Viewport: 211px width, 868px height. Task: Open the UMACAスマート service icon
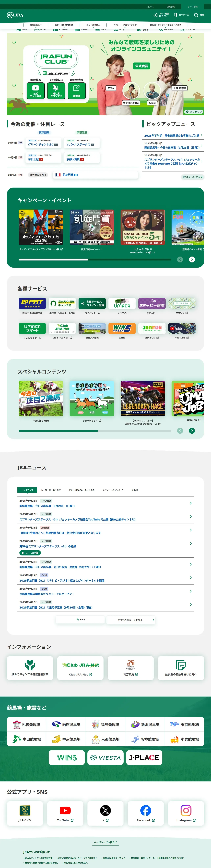(x=32, y=328)
